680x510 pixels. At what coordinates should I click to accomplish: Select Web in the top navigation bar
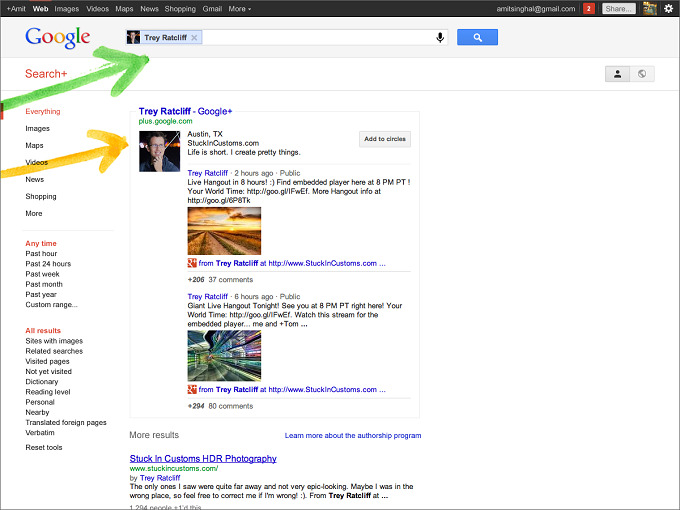pyautogui.click(x=40, y=9)
